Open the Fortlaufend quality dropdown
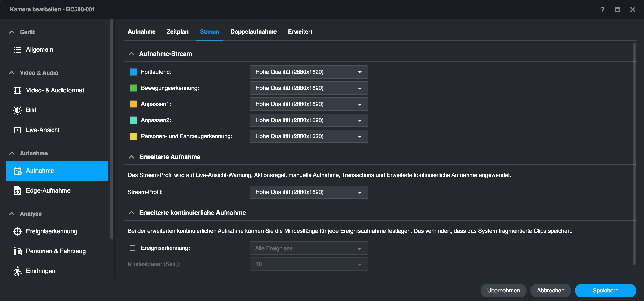Screen dimensions: 644x301 pyautogui.click(x=309, y=72)
